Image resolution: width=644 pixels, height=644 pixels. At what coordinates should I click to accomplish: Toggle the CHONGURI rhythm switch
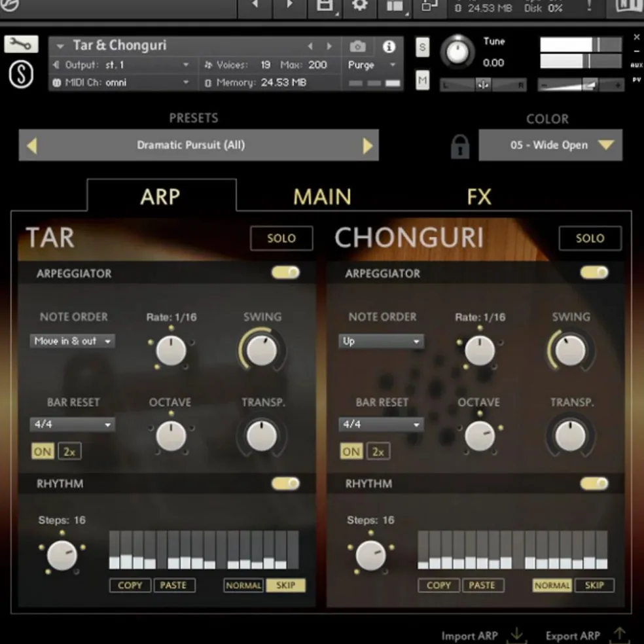(594, 484)
